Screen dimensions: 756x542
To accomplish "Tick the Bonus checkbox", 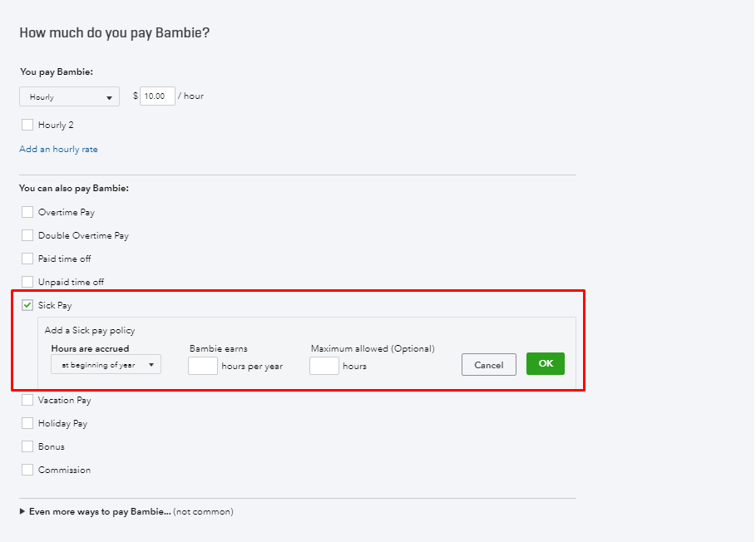I will click(27, 446).
